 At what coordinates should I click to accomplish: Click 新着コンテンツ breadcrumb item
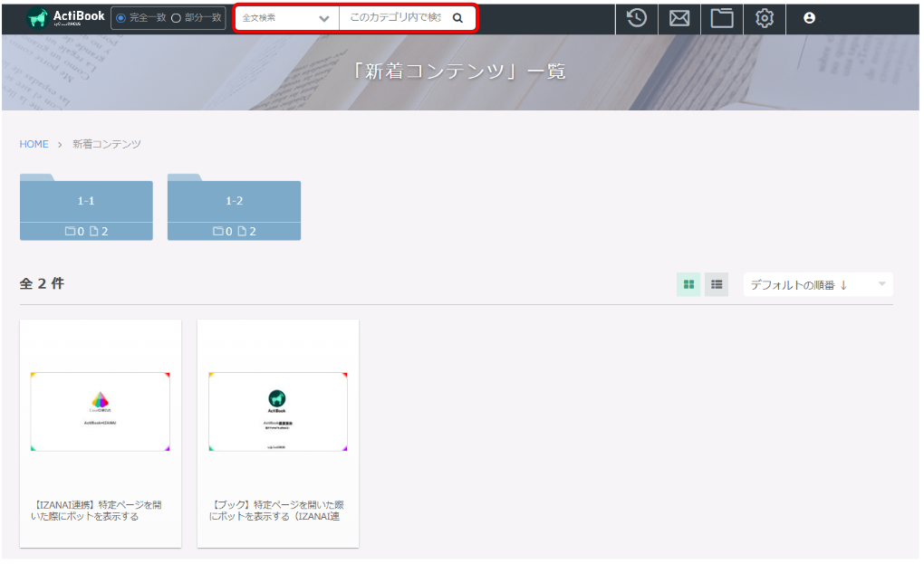[107, 144]
